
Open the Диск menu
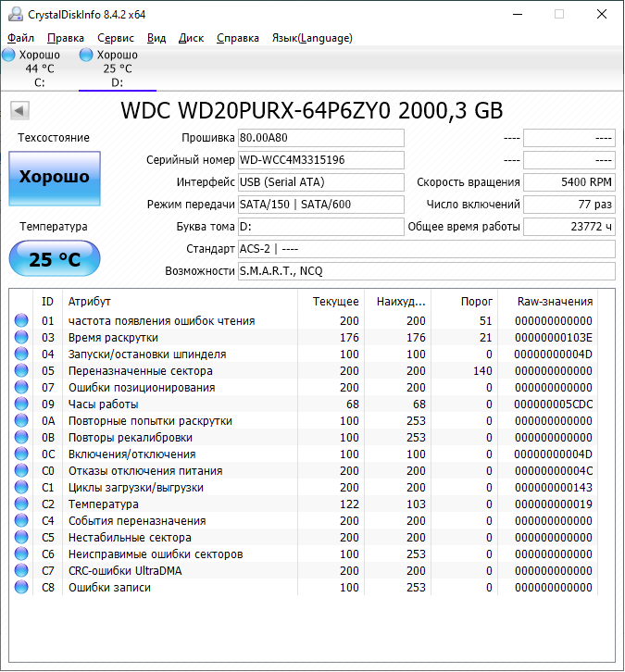(x=191, y=38)
